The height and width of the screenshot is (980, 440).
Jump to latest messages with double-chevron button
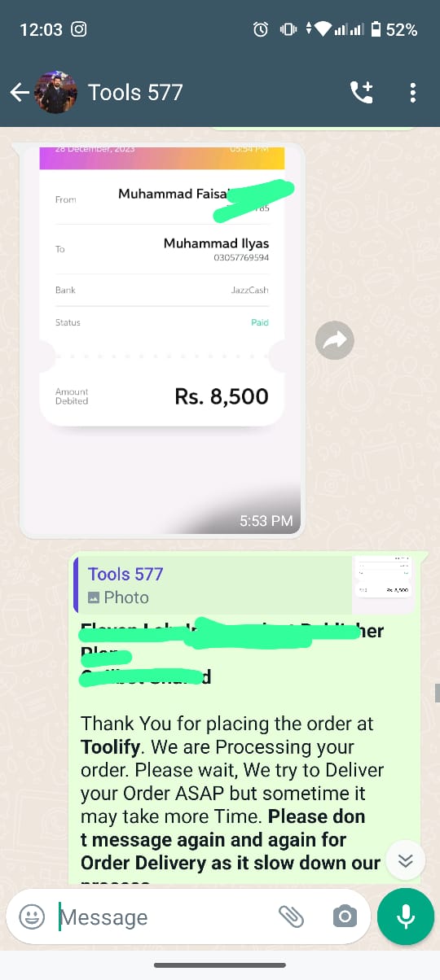[x=406, y=861]
